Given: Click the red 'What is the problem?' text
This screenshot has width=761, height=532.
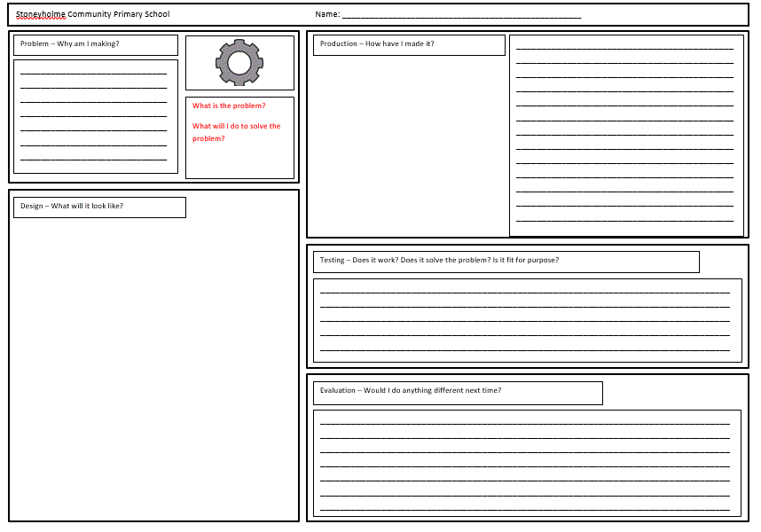Looking at the screenshot, I should pos(229,106).
